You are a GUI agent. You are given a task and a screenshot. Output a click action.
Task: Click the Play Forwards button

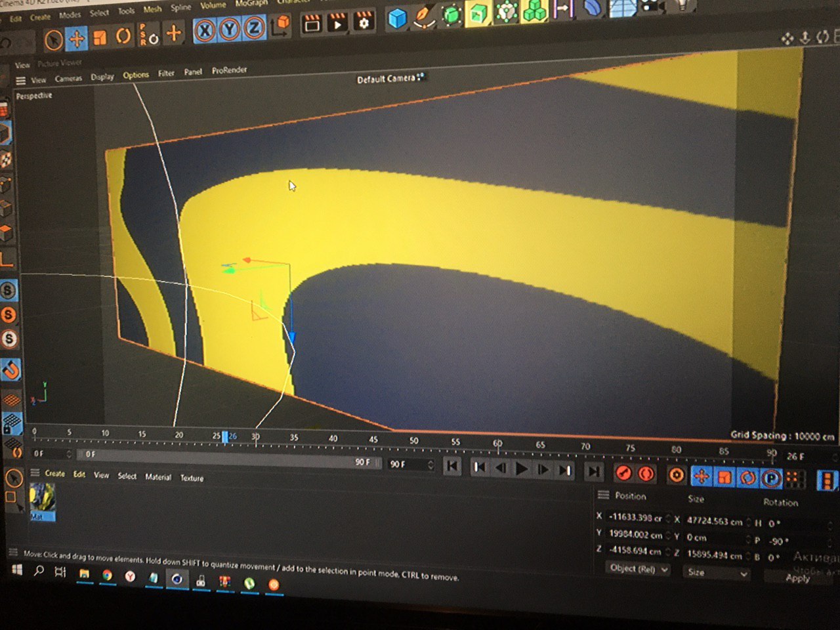point(522,469)
